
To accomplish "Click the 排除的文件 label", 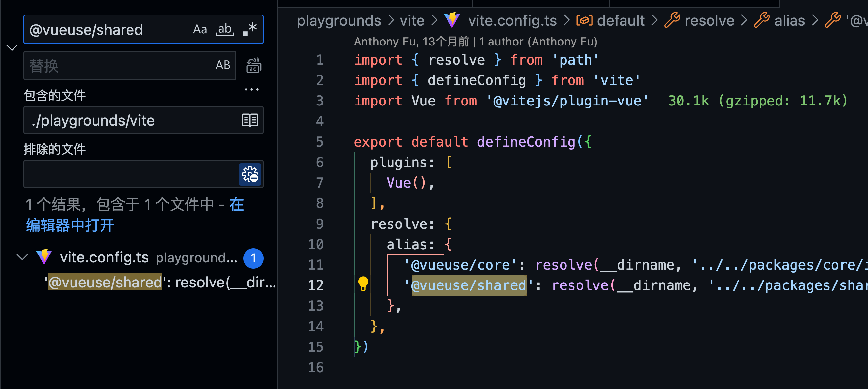I will (x=55, y=149).
